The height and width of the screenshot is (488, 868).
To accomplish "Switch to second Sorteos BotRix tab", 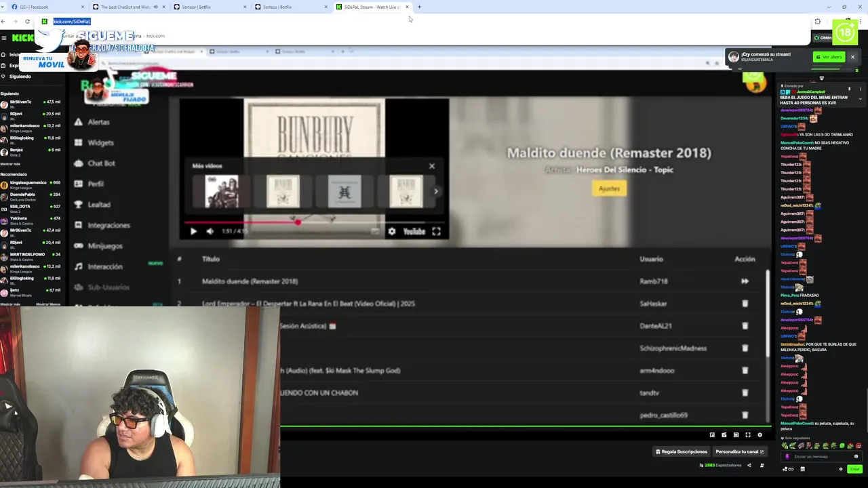I will [x=291, y=7].
